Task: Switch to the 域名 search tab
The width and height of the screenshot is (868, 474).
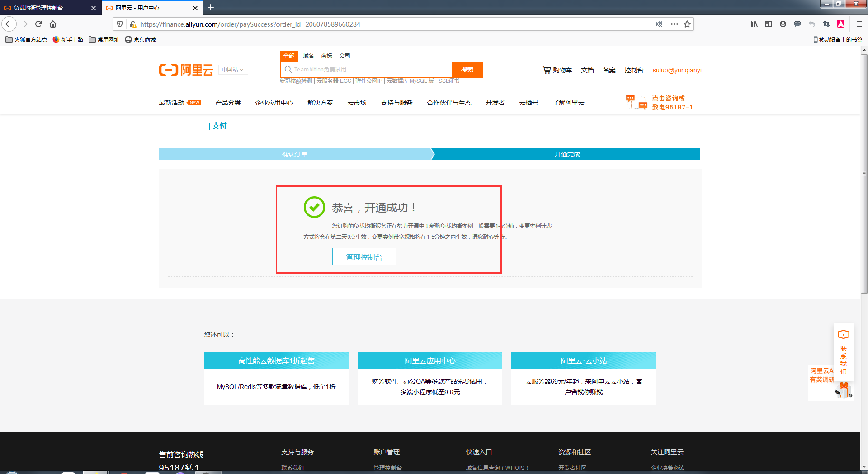Action: click(x=308, y=56)
